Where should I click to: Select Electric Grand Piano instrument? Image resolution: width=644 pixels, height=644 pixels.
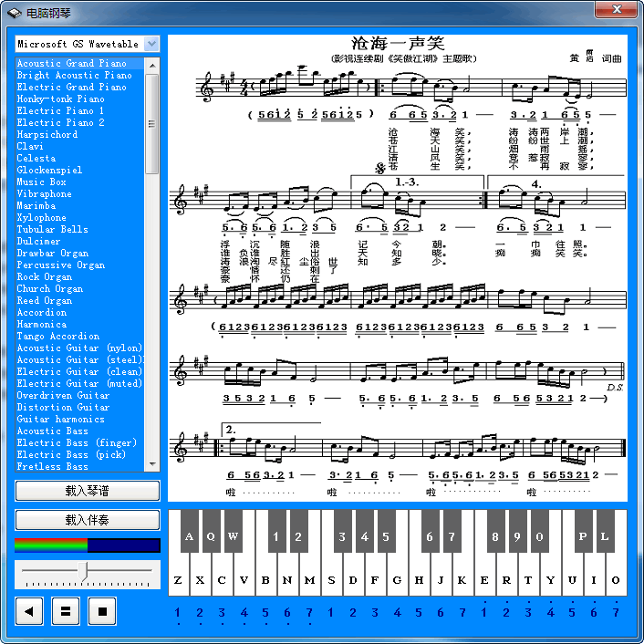point(80,87)
